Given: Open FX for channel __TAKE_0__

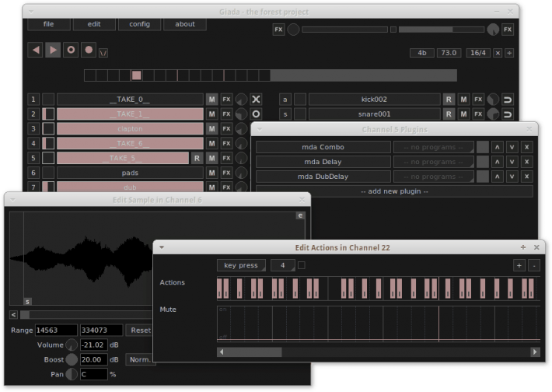Looking at the screenshot, I should (x=226, y=100).
